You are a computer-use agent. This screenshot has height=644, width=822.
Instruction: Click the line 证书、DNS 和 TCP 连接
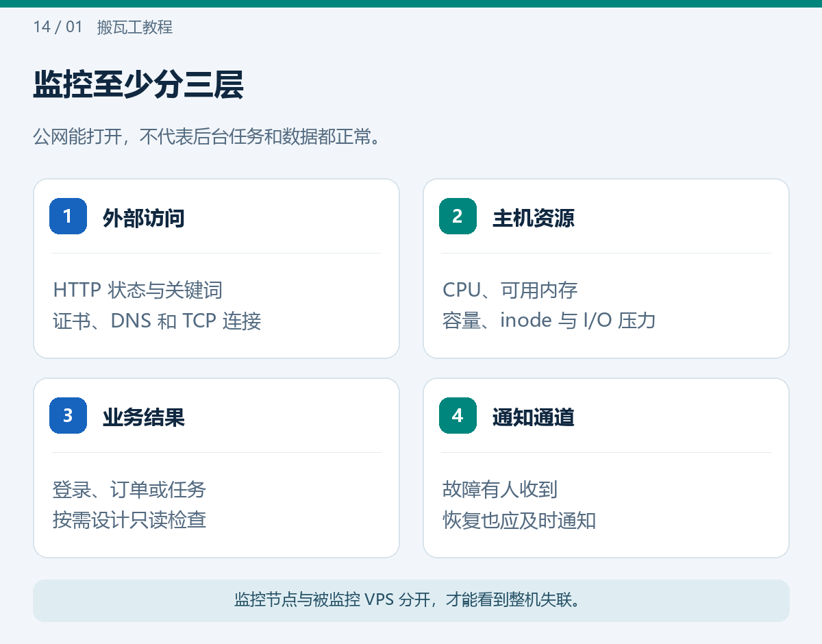pyautogui.click(x=157, y=321)
